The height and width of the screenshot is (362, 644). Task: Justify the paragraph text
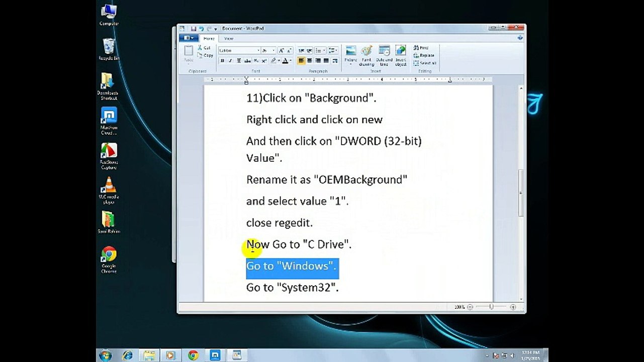pyautogui.click(x=326, y=61)
